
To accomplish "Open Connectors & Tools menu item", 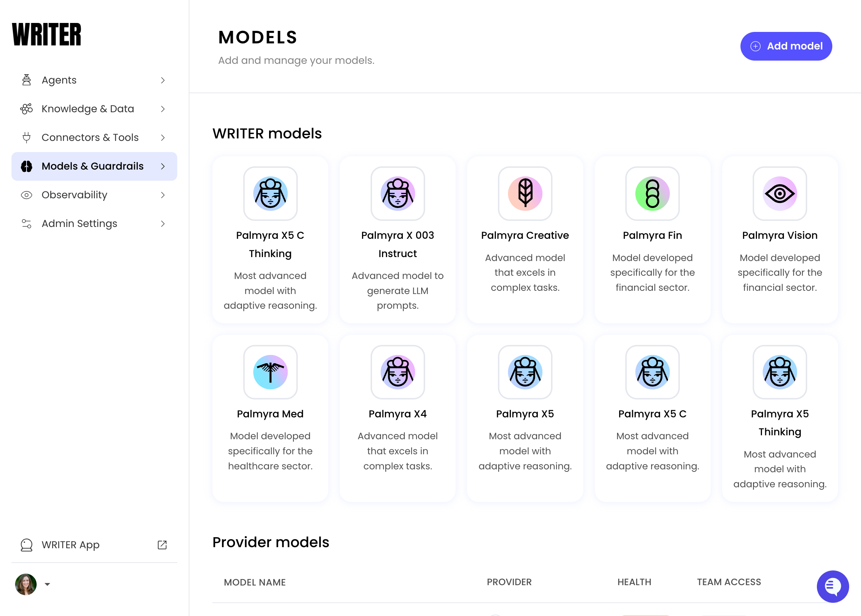I will (90, 137).
